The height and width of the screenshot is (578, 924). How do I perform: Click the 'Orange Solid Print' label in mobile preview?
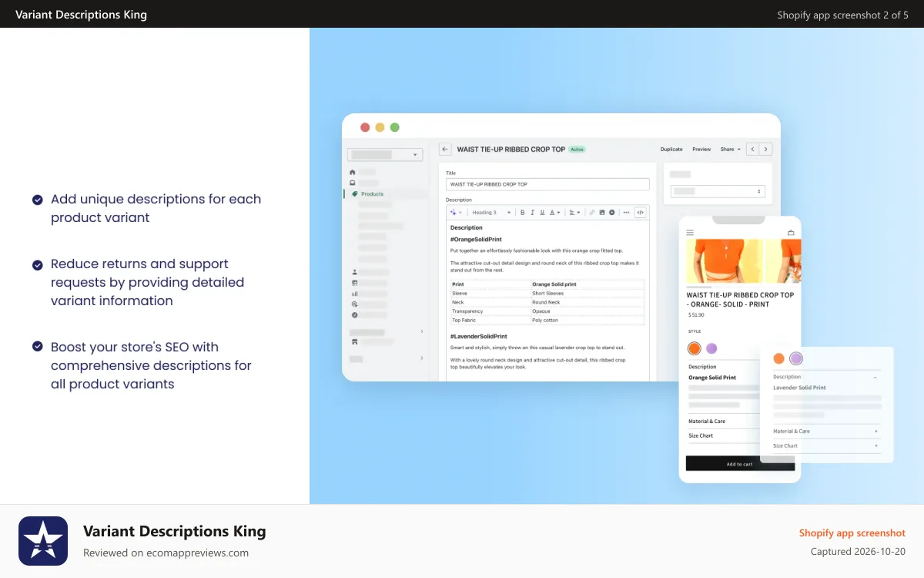coord(712,378)
